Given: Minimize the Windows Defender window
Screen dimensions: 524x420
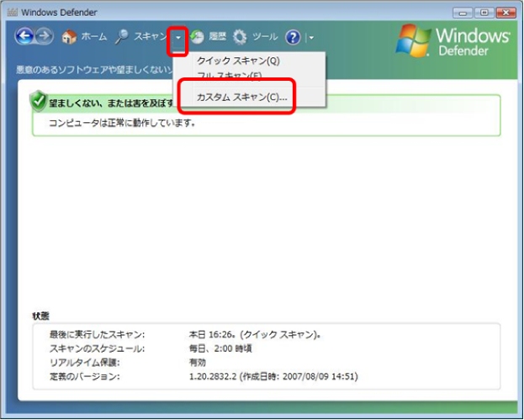Looking at the screenshot, I should point(463,12).
